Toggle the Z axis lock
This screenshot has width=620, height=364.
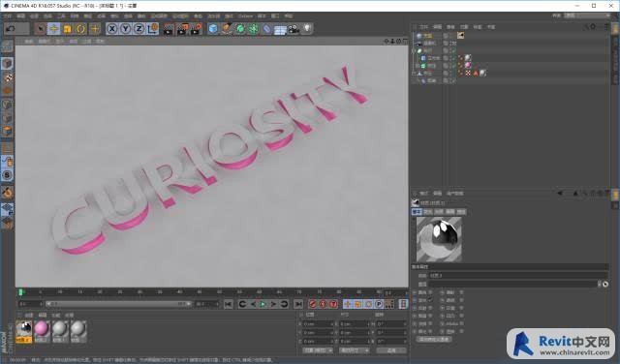click(139, 29)
